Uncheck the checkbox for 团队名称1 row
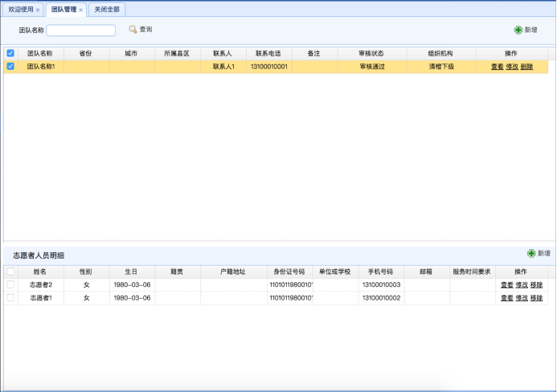Viewport: 557px width, 392px height. pyautogui.click(x=10, y=67)
